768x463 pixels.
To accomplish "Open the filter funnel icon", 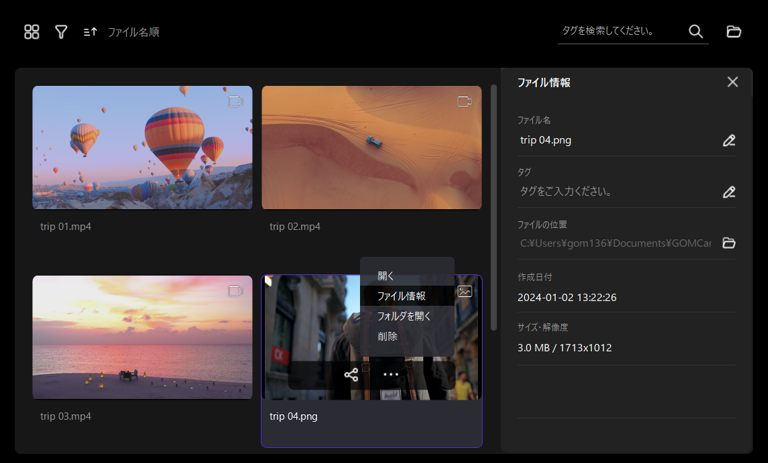I will (x=61, y=32).
